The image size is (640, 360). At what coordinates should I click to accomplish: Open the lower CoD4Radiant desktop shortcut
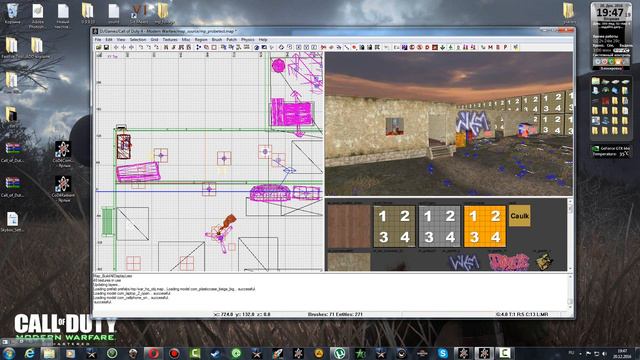[63, 189]
